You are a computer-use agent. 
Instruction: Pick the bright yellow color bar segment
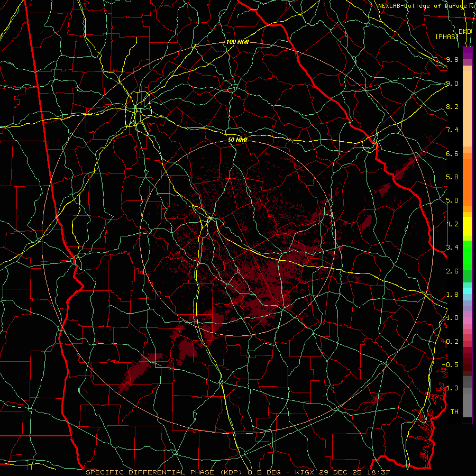point(467,226)
